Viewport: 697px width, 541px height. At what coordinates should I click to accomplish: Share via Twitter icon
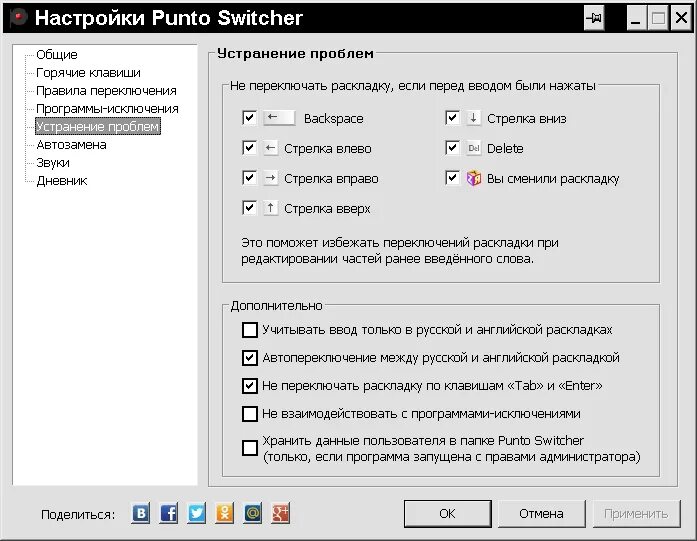[x=196, y=513]
